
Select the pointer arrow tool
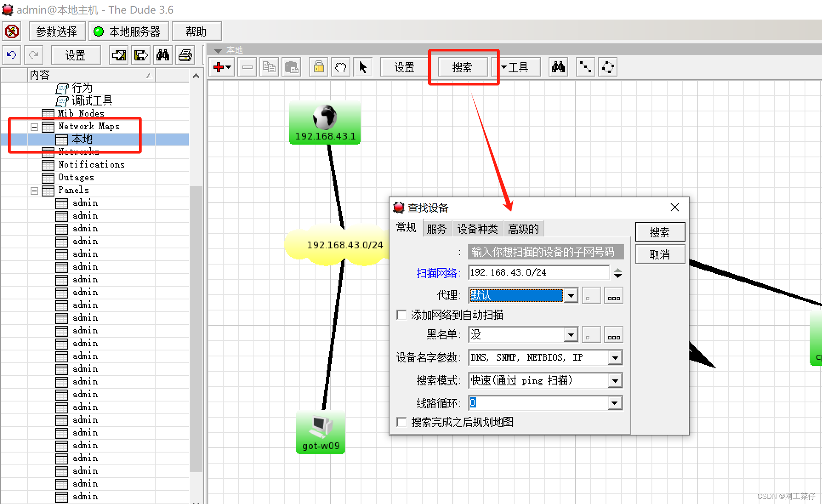click(363, 67)
